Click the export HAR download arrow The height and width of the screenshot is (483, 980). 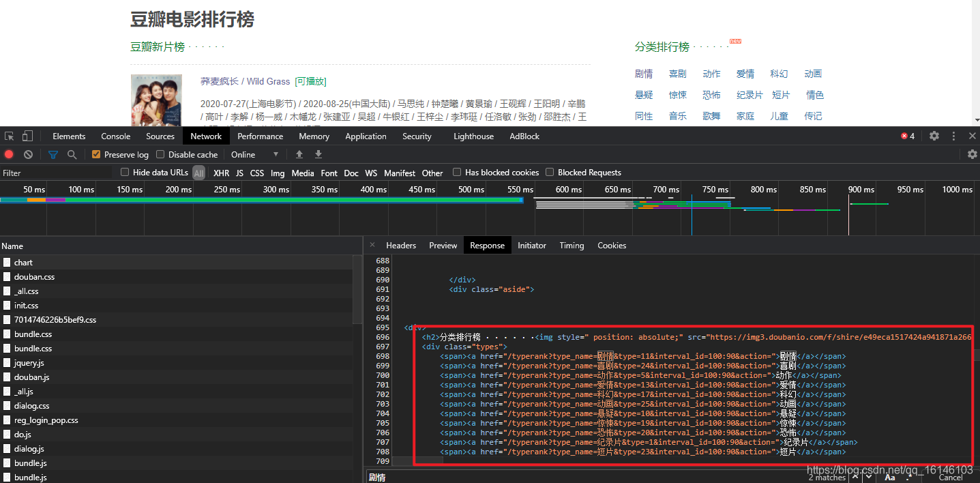(318, 155)
